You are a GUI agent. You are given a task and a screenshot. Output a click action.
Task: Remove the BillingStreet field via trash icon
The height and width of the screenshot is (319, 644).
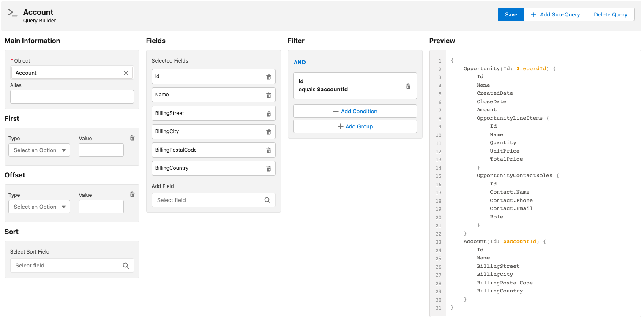coord(269,113)
